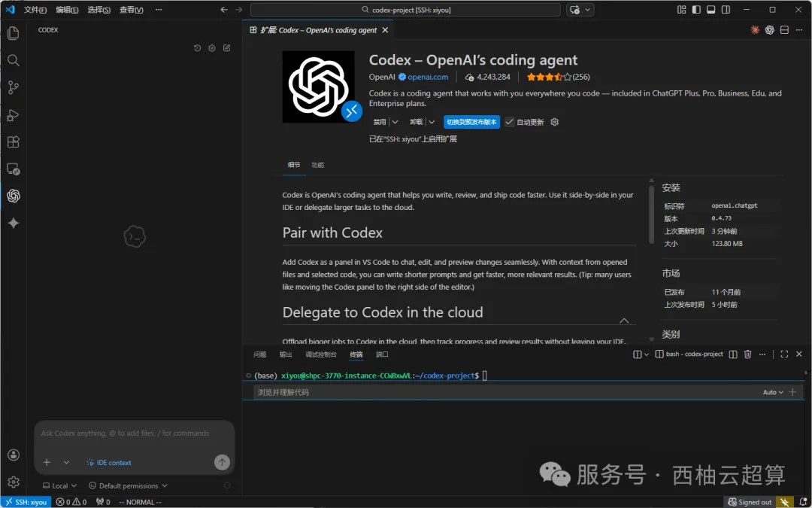Screen dimensions: 812x508
Task: Toggle the 自动更新 checkbox
Action: (510, 123)
